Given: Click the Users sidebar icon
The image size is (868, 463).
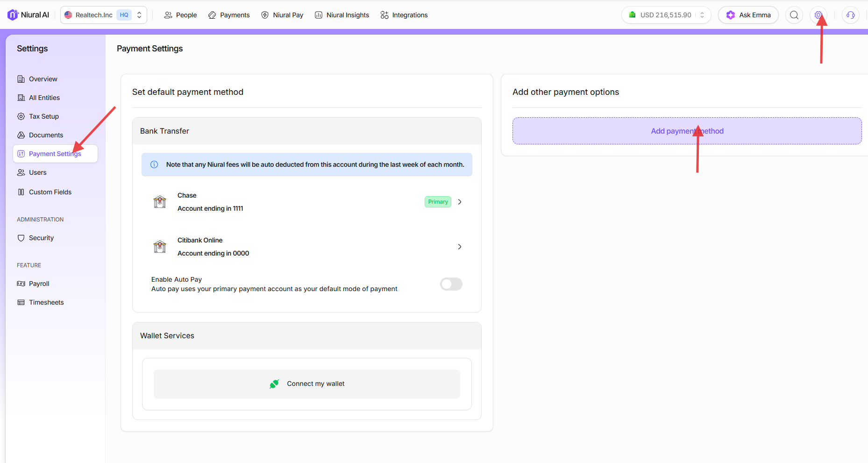Looking at the screenshot, I should click(x=21, y=172).
